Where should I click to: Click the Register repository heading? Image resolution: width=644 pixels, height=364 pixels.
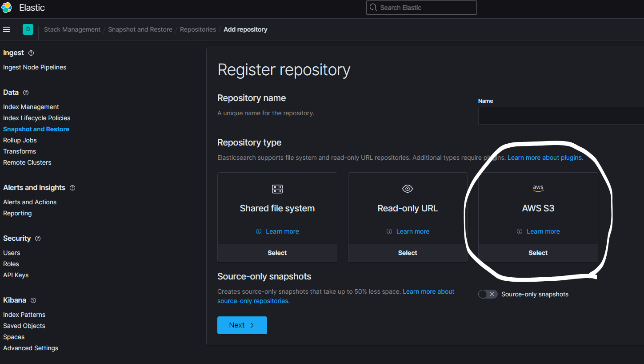click(284, 70)
